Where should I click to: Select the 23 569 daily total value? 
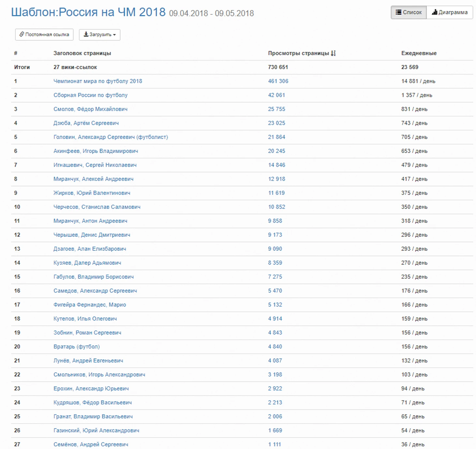point(409,67)
